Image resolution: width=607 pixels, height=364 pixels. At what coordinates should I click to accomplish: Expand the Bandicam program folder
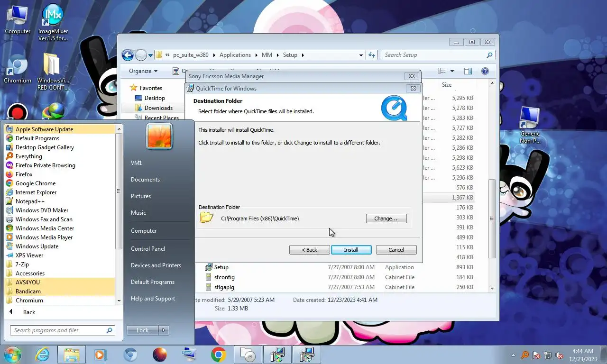(60, 291)
